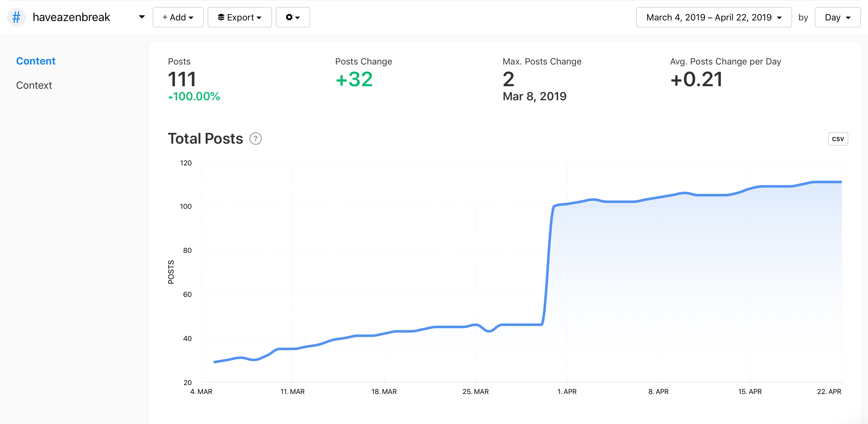Click the 1. APR marker on chart axis
This screenshot has height=424, width=868.
pyautogui.click(x=567, y=391)
